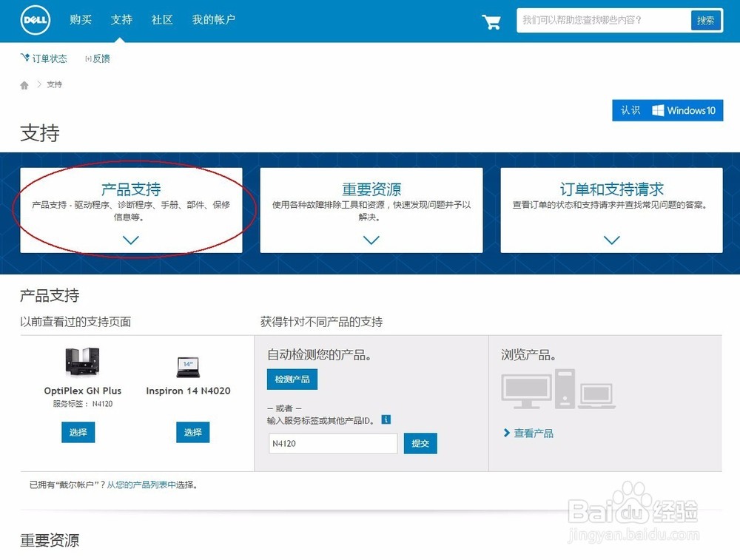Screen dimensions: 740x560
Task: Click the Dell logo
Action: click(36, 20)
